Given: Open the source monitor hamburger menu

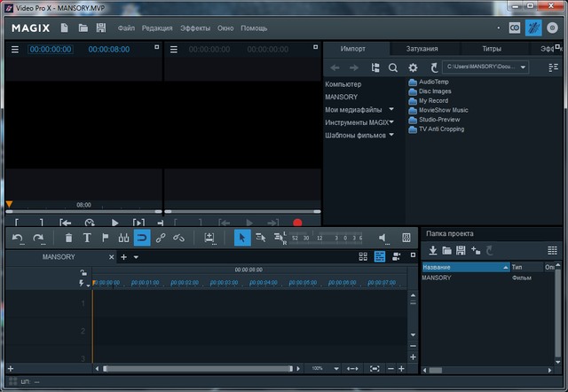Looking at the screenshot, I should 174,50.
